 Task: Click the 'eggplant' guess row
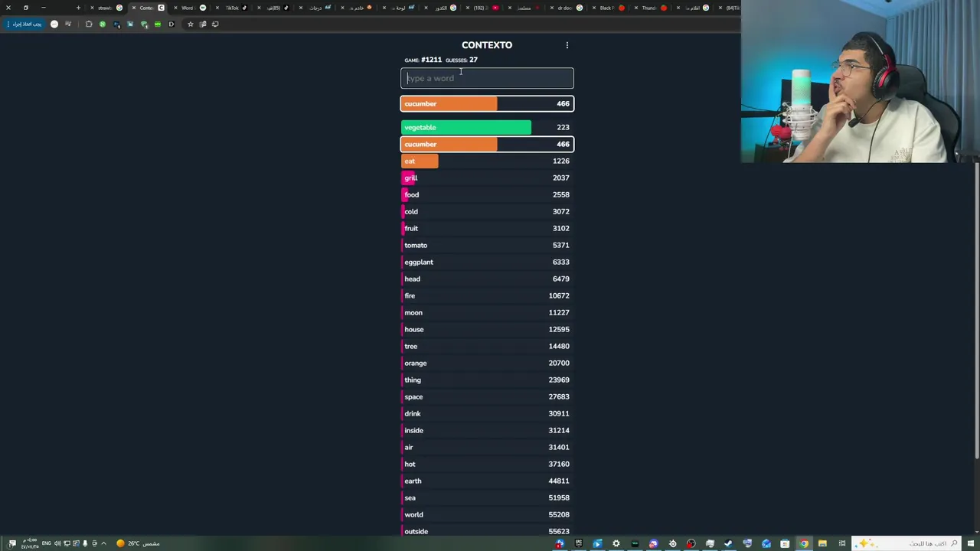click(x=487, y=262)
